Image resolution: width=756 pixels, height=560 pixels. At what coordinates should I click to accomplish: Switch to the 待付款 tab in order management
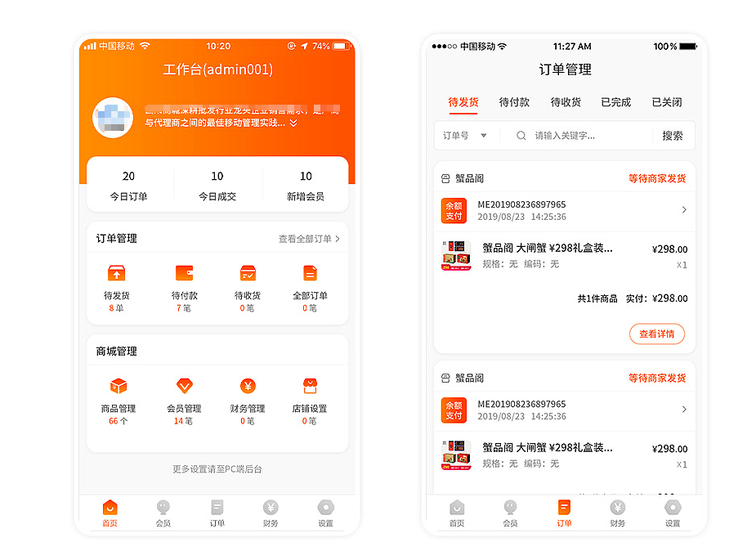514,102
